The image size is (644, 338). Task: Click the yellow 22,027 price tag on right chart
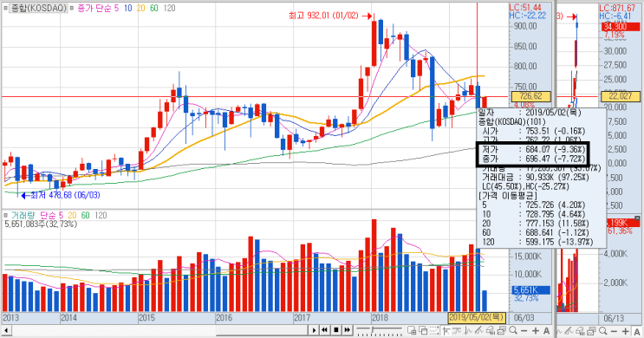(621, 96)
